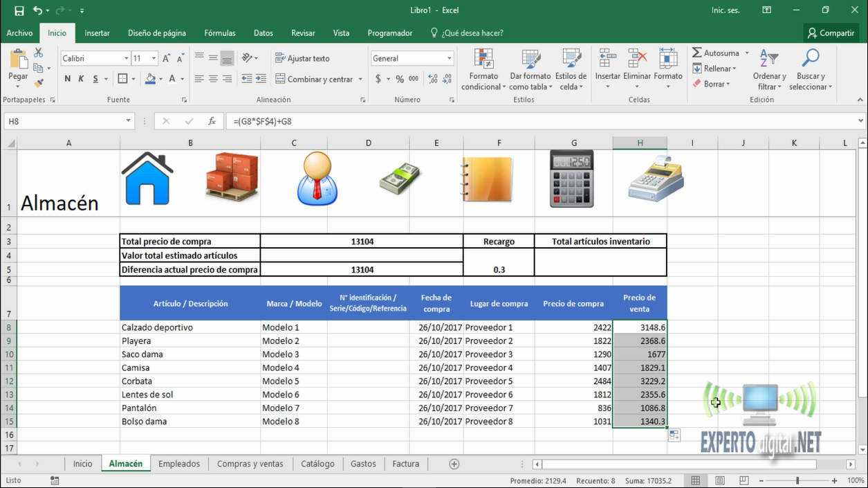
Task: Click the Format Painter brush icon
Action: pyautogui.click(x=39, y=83)
